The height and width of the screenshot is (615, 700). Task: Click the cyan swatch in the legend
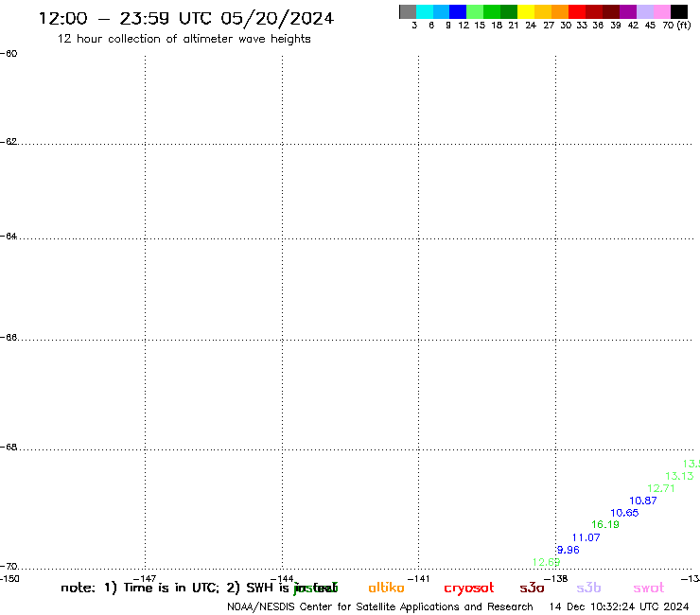coord(425,11)
